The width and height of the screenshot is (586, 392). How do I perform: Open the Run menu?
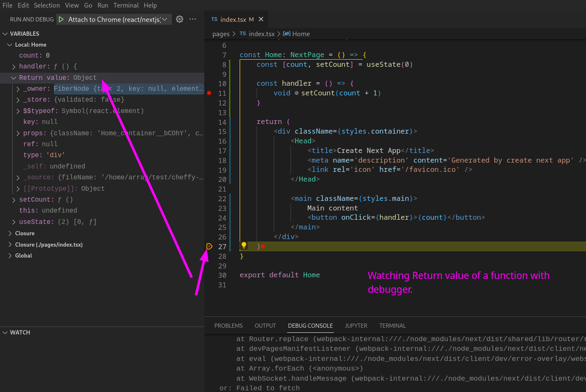point(103,5)
